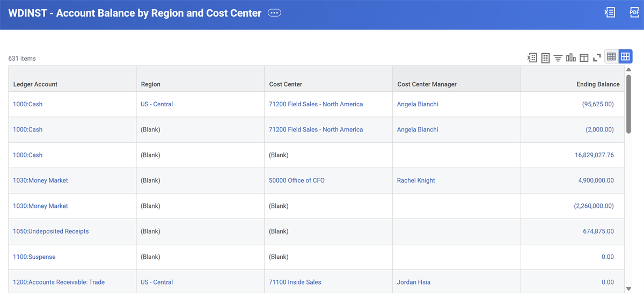
Task: Open 50000 Office of CFO cost center
Action: pyautogui.click(x=297, y=180)
